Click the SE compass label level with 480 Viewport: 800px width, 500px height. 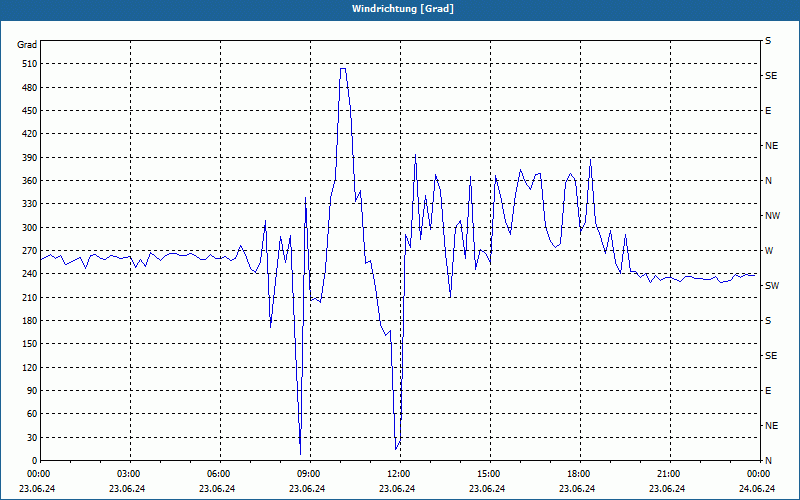click(771, 76)
